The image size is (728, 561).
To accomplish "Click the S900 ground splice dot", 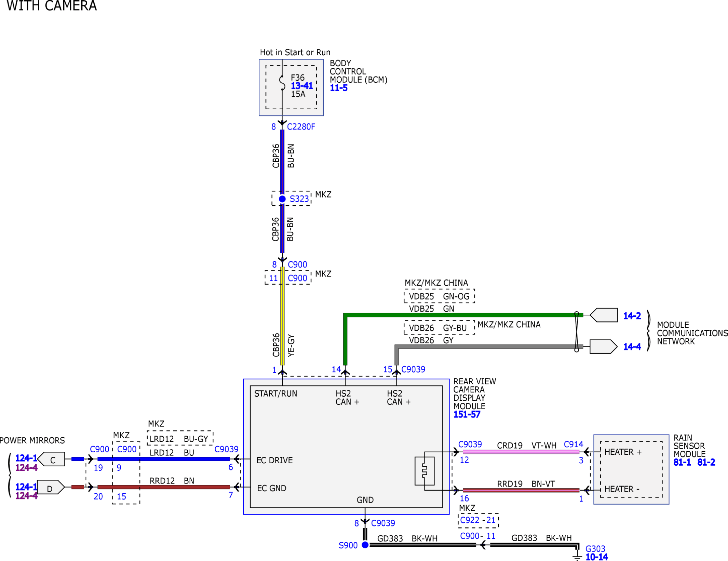I will pyautogui.click(x=365, y=545).
